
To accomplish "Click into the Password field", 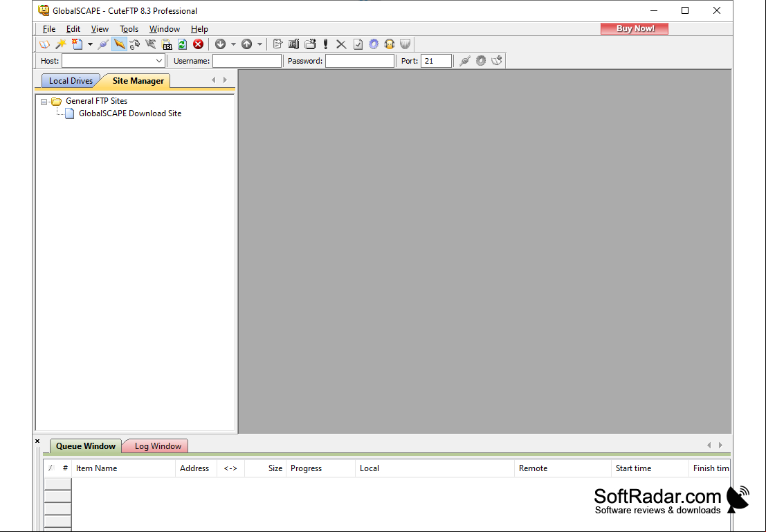I will click(360, 61).
